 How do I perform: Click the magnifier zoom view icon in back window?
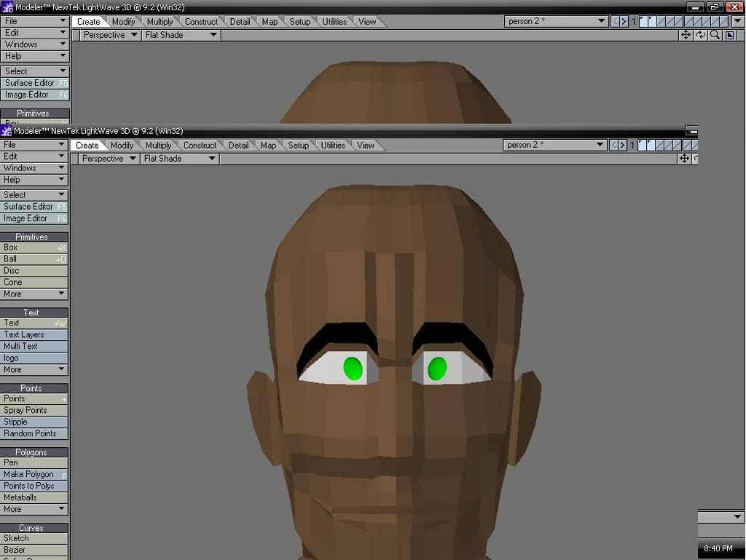pyautogui.click(x=715, y=35)
